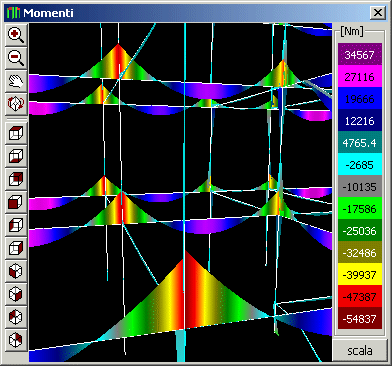Click the dark red -54837 legend swatch
The height and width of the screenshot is (366, 392).
point(360,319)
